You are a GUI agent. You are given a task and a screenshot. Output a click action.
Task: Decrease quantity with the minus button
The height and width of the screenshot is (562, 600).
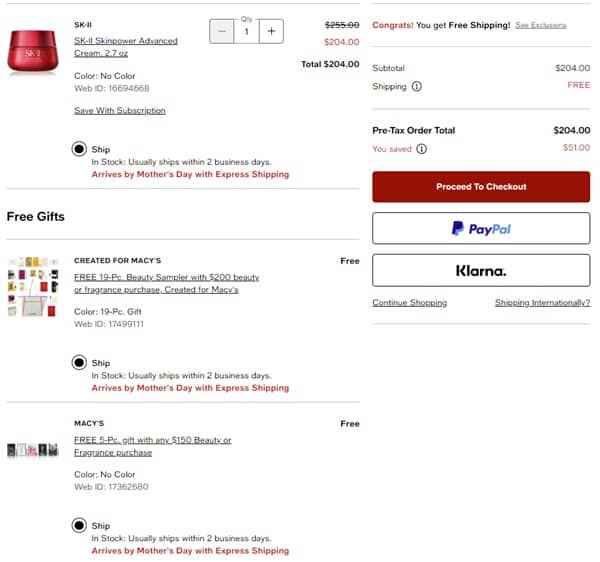(222, 31)
